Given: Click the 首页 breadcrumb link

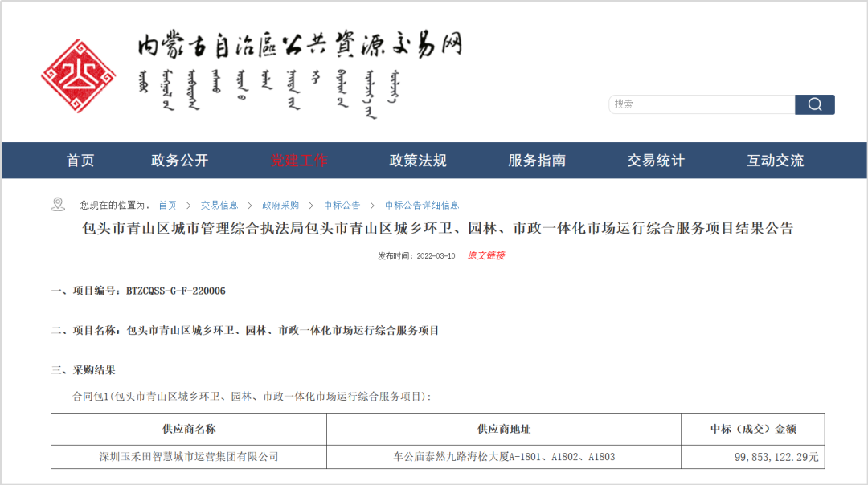Looking at the screenshot, I should 167,206.
